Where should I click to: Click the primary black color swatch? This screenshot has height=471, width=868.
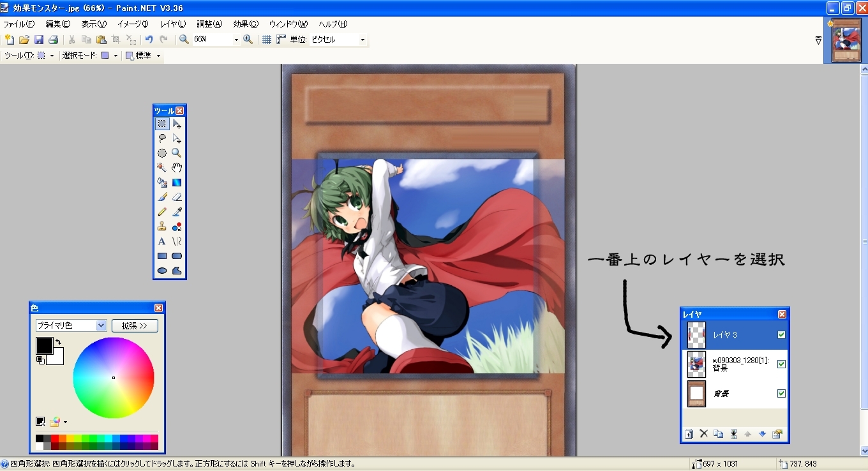coord(43,345)
